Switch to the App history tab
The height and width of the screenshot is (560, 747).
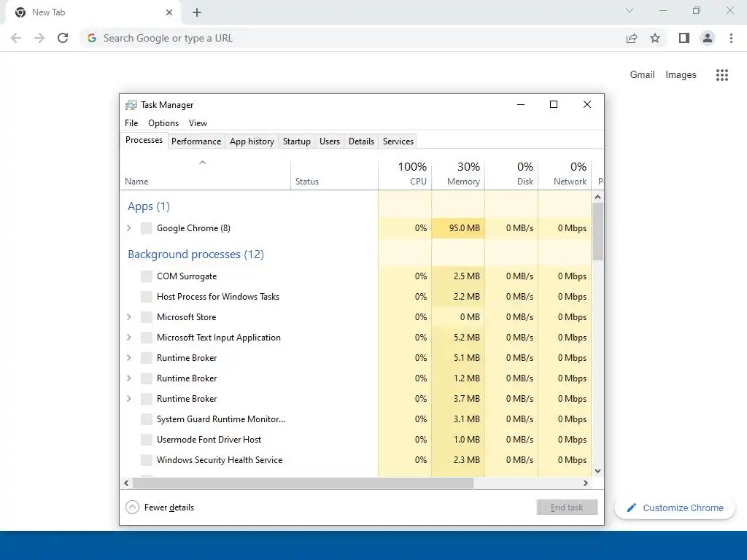click(252, 141)
